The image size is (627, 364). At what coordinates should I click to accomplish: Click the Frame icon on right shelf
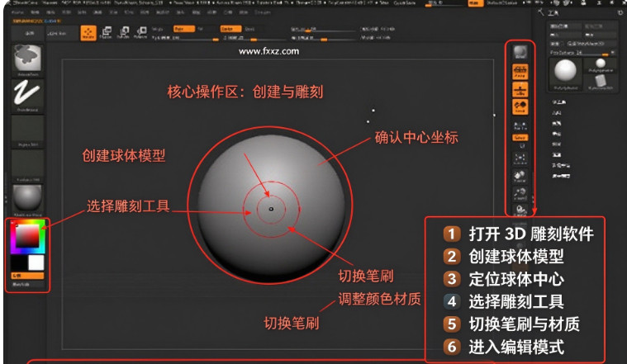[520, 159]
